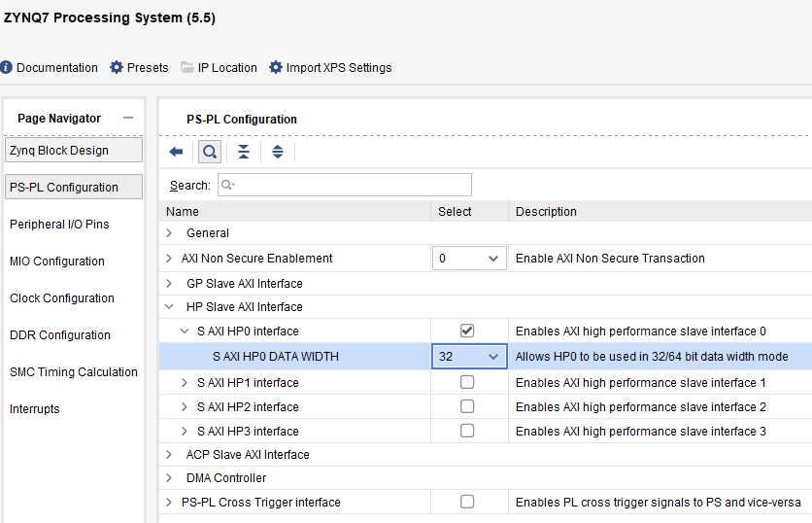This screenshot has height=523, width=812.
Task: Click the IP Location folder icon
Action: click(186, 67)
